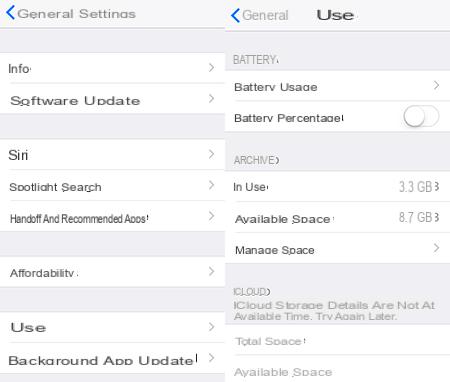Expand Software Update via its chevron

(x=211, y=99)
